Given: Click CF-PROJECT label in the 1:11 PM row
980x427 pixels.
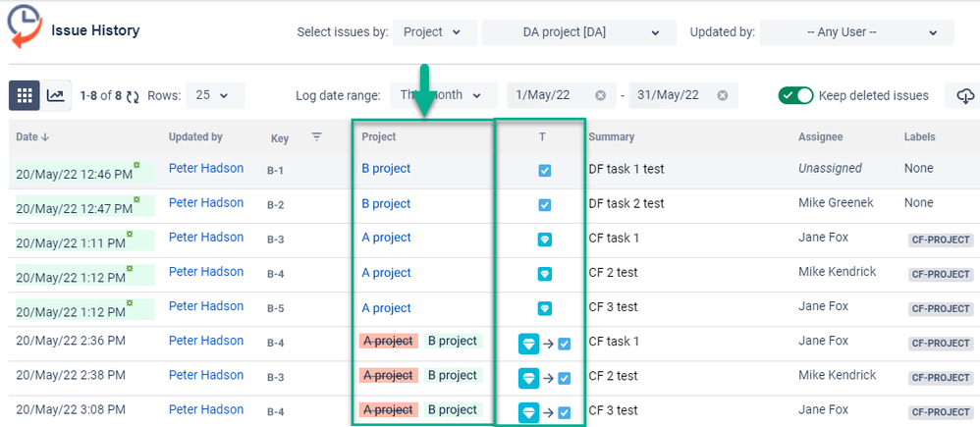Looking at the screenshot, I should [x=942, y=240].
